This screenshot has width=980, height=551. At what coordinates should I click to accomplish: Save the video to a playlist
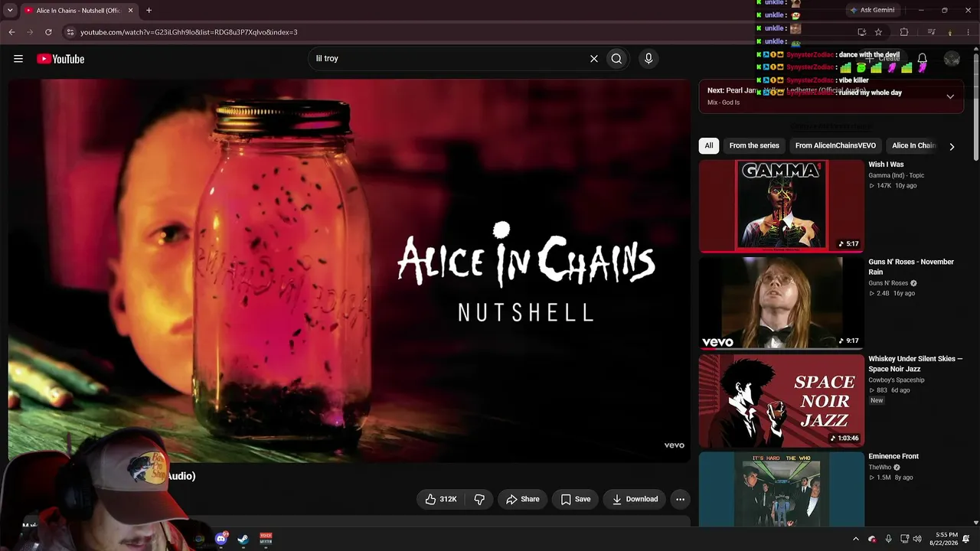coord(576,499)
